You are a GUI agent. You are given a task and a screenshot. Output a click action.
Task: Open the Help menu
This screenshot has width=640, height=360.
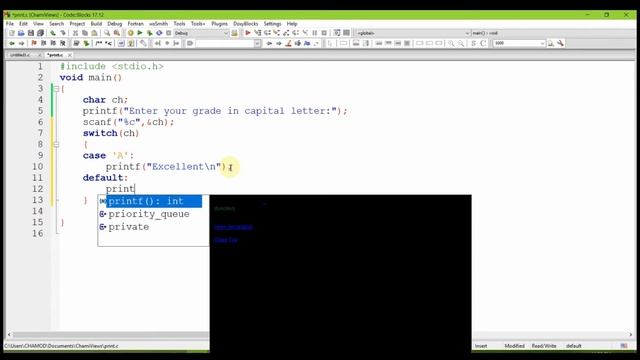pyautogui.click(x=292, y=24)
